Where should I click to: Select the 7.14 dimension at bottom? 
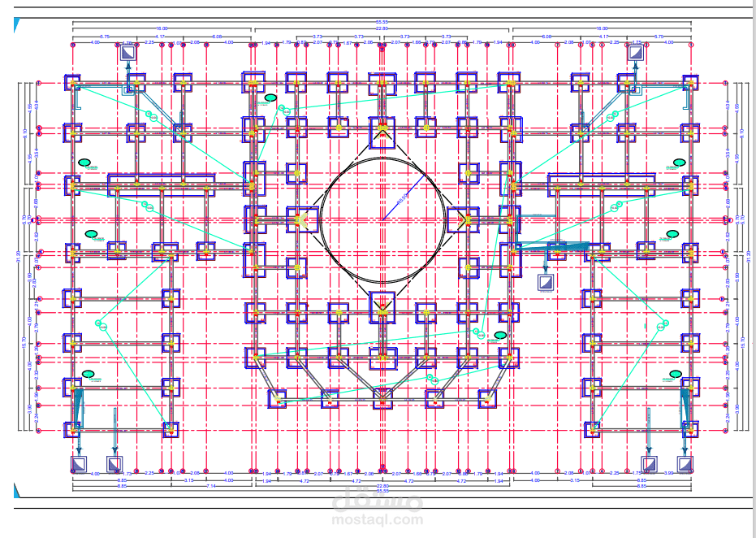(x=210, y=485)
